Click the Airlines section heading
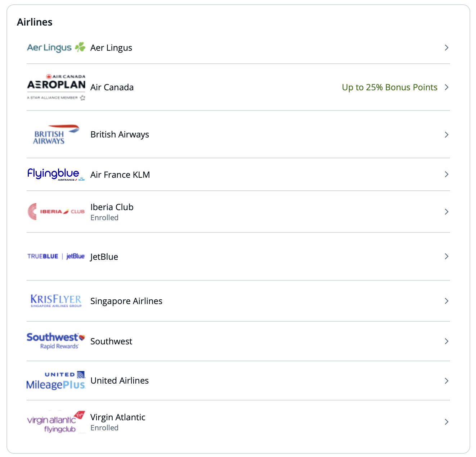The width and height of the screenshot is (476, 457). [x=35, y=22]
